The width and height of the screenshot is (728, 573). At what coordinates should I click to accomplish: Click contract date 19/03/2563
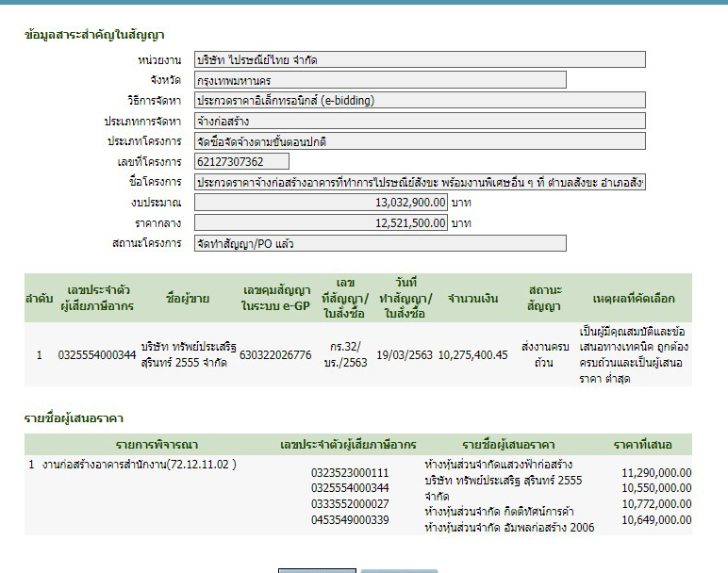(404, 355)
